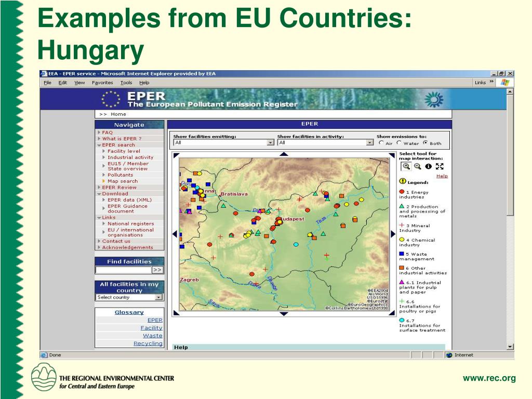Collapse the EPER search tree section

(x=99, y=145)
